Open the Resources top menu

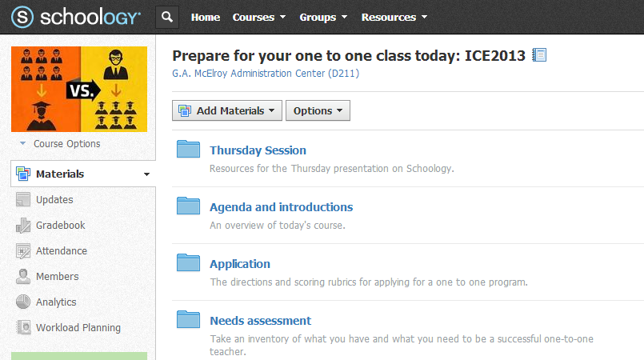pos(394,17)
